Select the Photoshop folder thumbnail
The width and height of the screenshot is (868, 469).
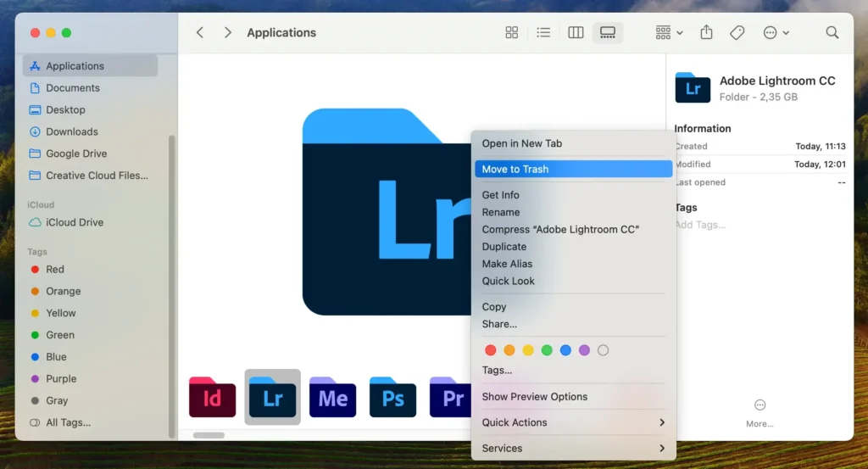point(392,397)
